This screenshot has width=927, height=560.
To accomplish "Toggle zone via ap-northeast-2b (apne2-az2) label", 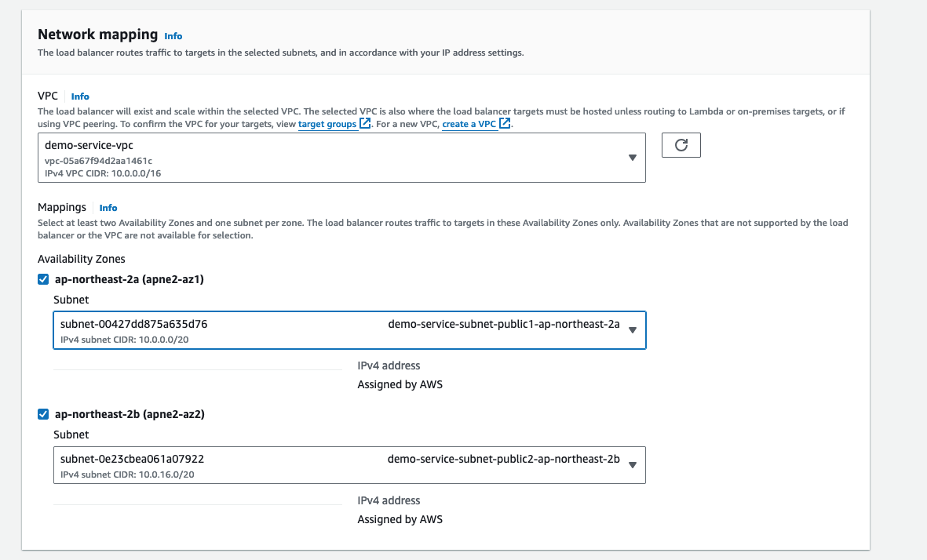I will tap(130, 414).
